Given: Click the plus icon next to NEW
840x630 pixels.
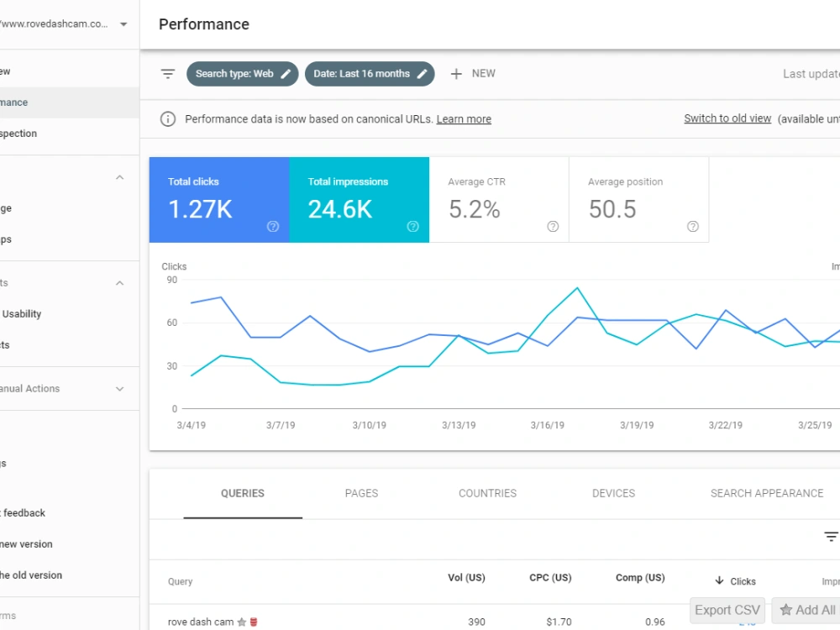Looking at the screenshot, I should point(456,74).
